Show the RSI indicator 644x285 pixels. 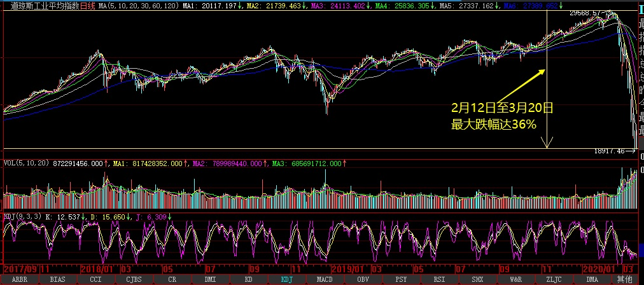(x=439, y=279)
